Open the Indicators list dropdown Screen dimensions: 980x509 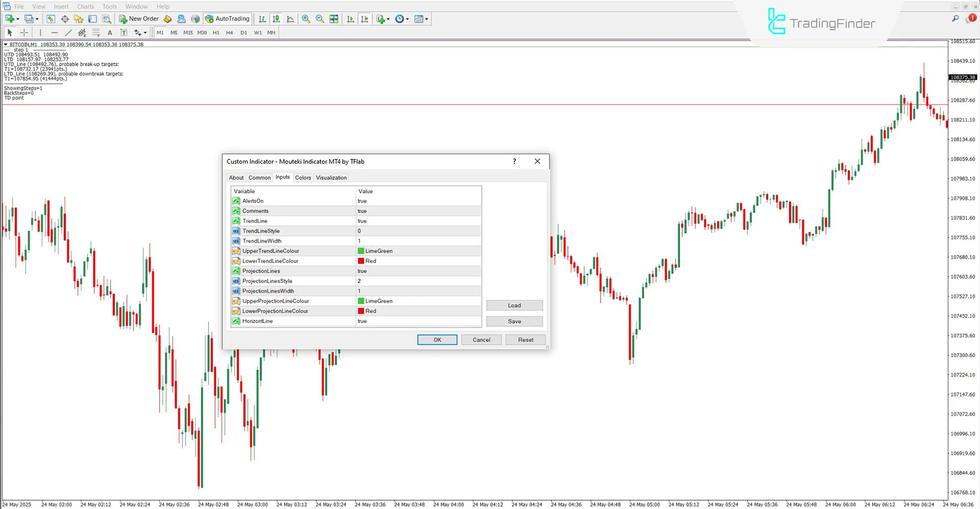pos(382,19)
